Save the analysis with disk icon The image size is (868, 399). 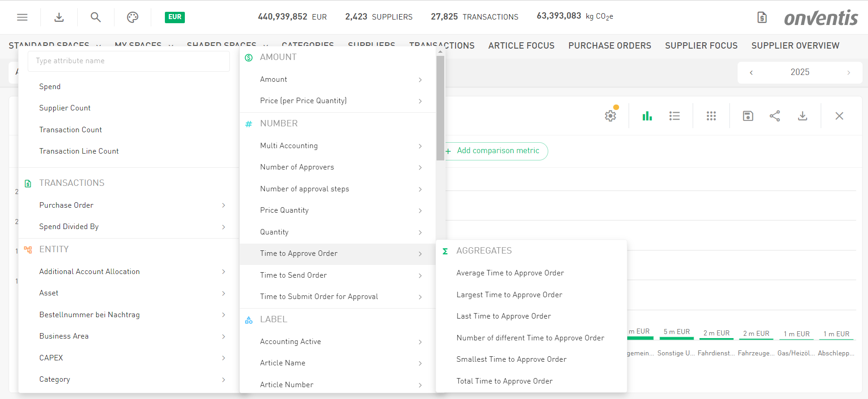pos(748,116)
